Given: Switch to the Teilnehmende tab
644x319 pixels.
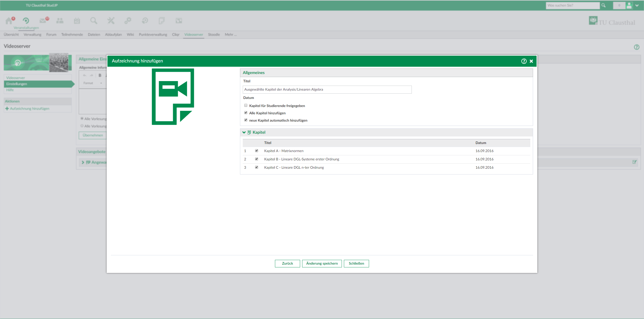Looking at the screenshot, I should pyautogui.click(x=72, y=34).
